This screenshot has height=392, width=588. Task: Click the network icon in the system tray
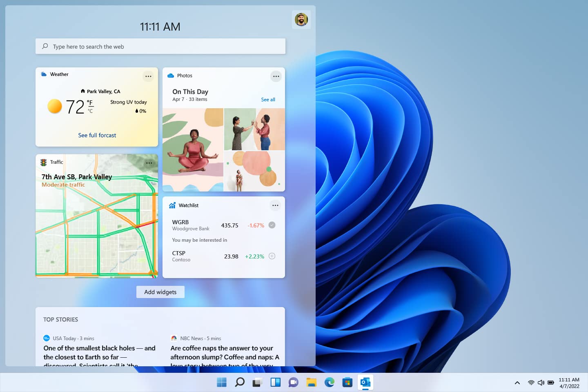click(531, 383)
